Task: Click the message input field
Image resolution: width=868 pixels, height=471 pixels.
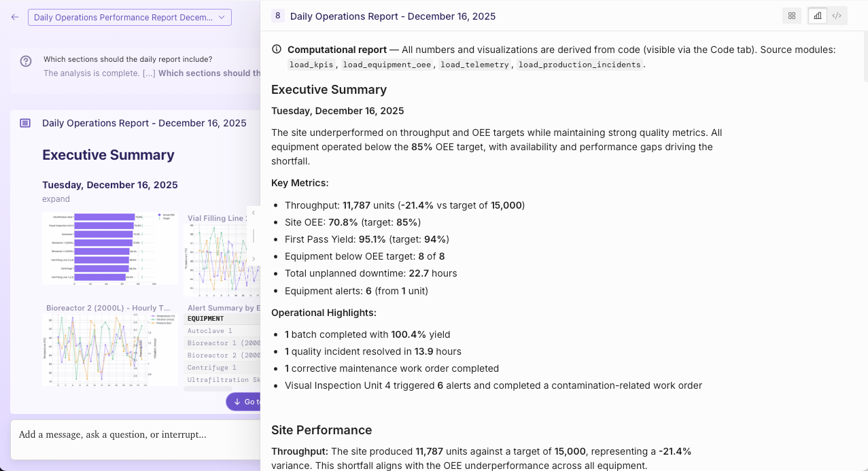Action: 136,434
